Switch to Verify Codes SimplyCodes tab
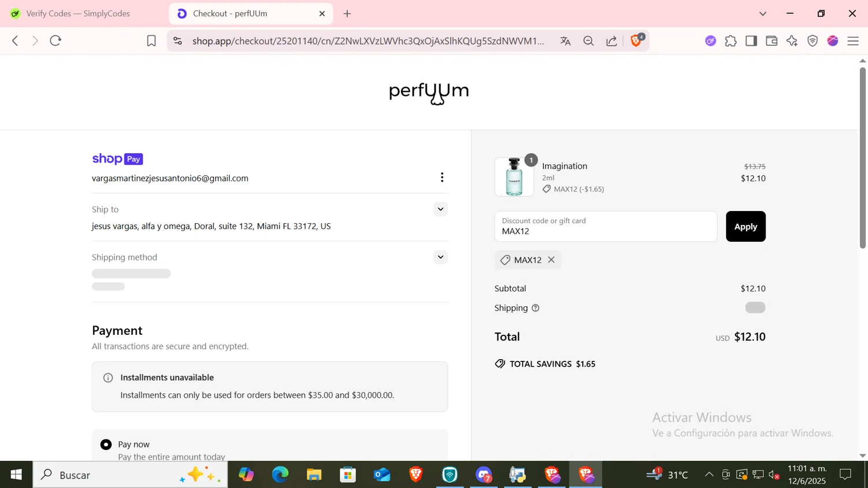 [x=78, y=13]
